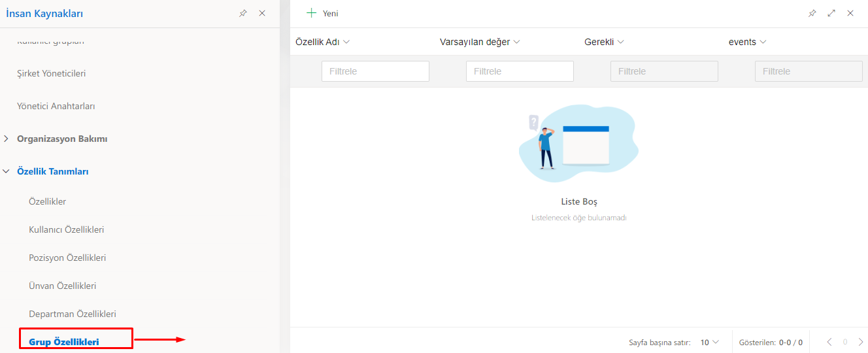The image size is (868, 353).
Task: Close the İnsan Kaynakları side panel
Action: [262, 13]
